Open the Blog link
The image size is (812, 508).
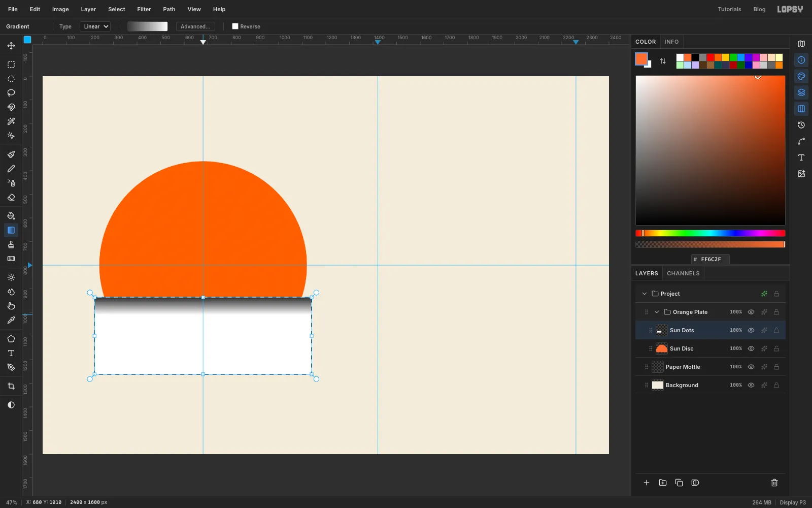pos(759,9)
